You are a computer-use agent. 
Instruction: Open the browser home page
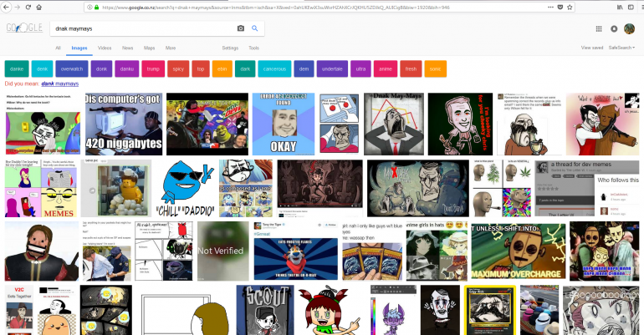click(39, 7)
